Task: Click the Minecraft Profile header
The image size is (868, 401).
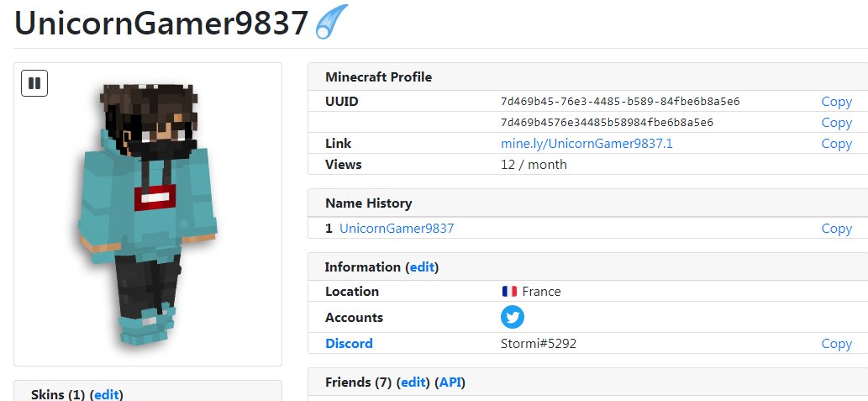Action: 379,77
